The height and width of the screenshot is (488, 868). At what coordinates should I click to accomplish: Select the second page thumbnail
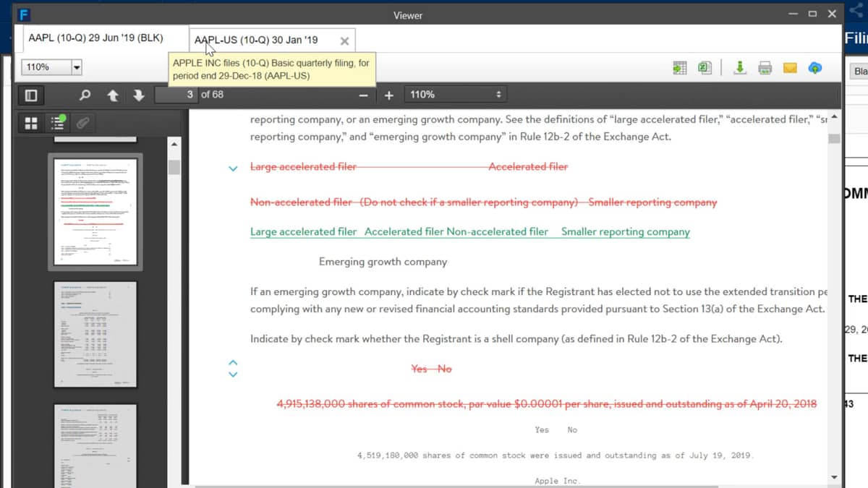[x=95, y=334]
